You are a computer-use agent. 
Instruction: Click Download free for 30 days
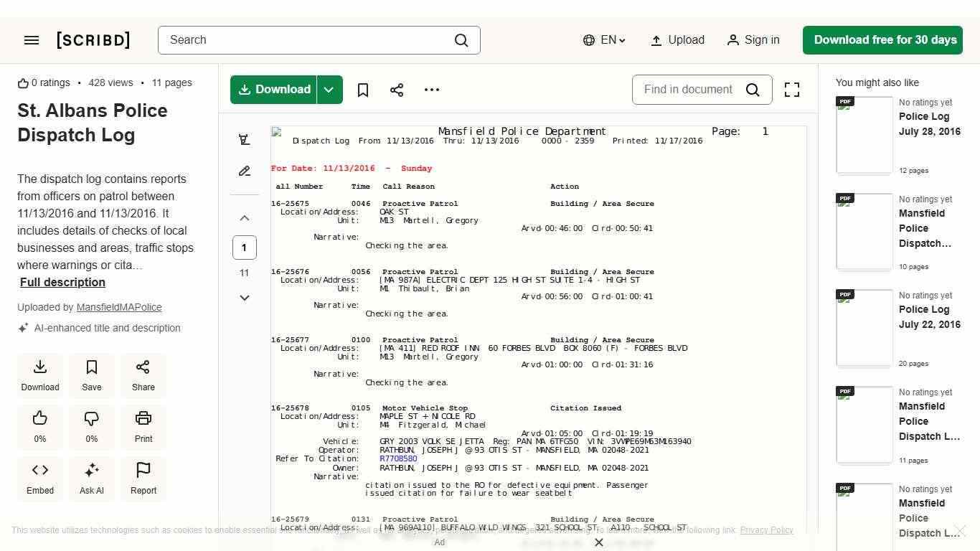(882, 40)
